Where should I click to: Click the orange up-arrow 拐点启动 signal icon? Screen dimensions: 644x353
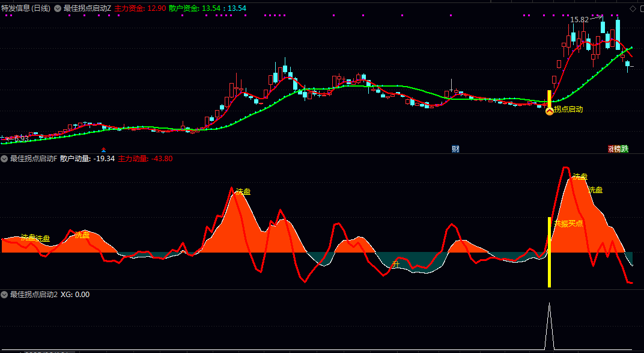pyautogui.click(x=550, y=111)
